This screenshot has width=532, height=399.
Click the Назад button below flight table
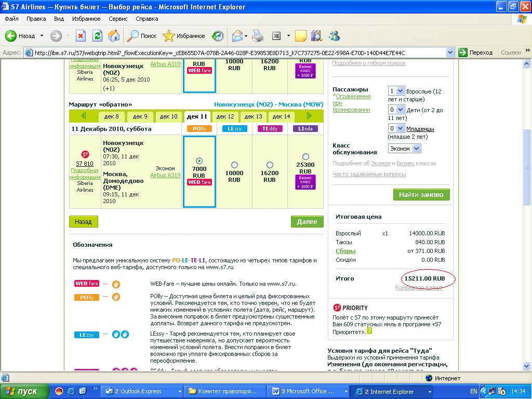[84, 221]
